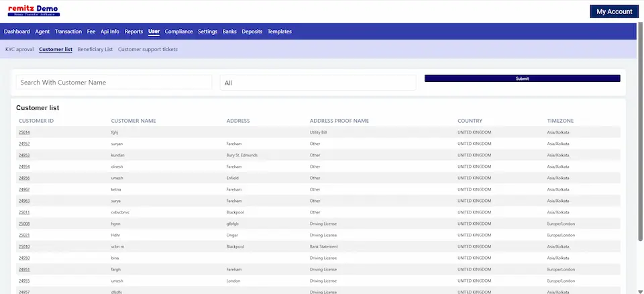Select the Compliance menu item
Image resolution: width=644 pixels, height=294 pixels.
[179, 32]
